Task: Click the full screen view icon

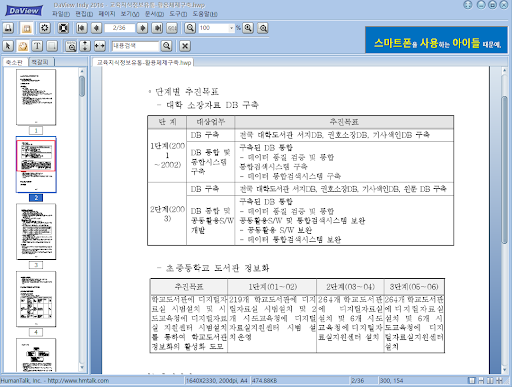Action: (x=63, y=28)
